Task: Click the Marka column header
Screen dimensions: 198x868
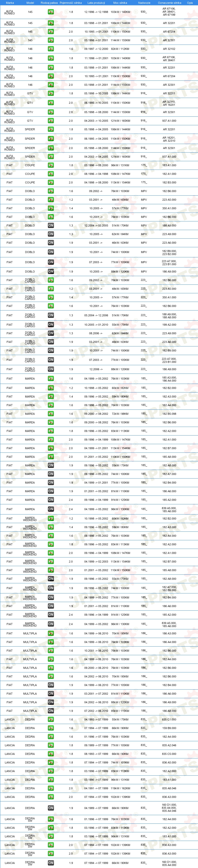Action: pos(10,3)
